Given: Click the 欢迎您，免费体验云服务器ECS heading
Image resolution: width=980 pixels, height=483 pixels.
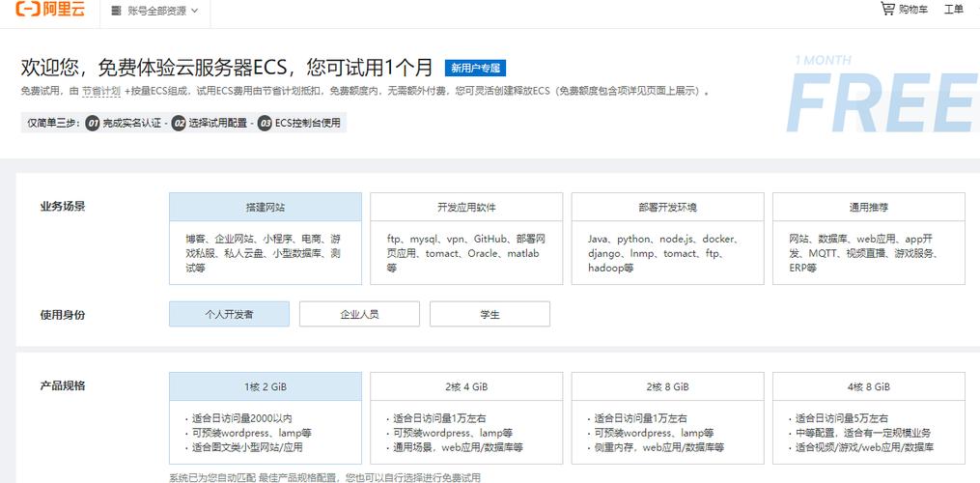Looking at the screenshot, I should click(x=227, y=68).
